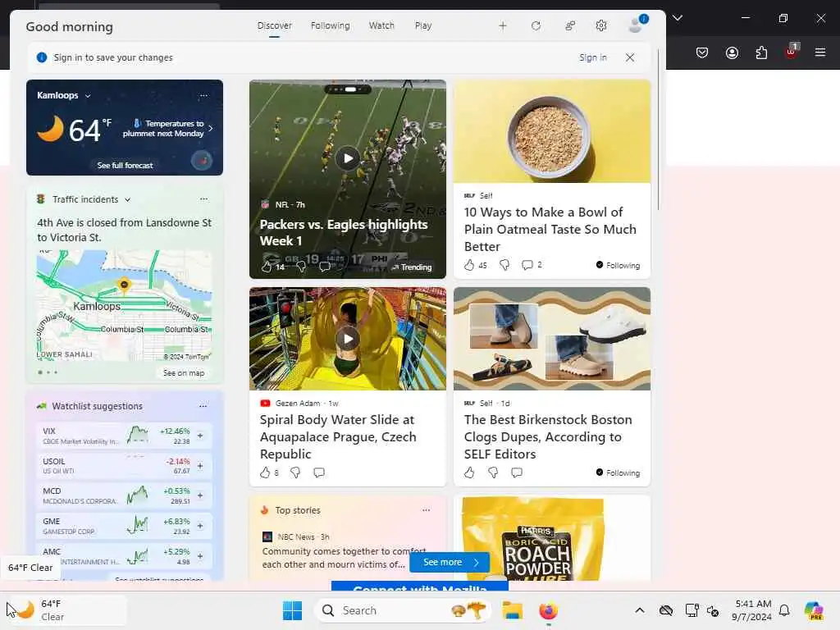
Task: Dismiss the sign-in banner with X
Action: coord(630,57)
